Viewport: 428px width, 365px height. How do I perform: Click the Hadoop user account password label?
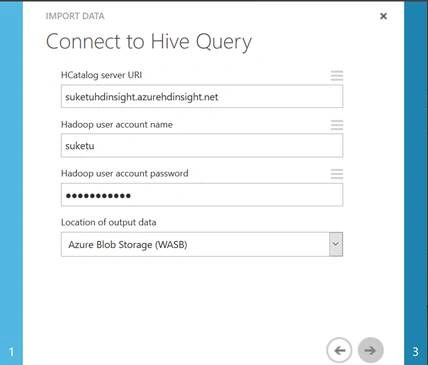click(125, 173)
